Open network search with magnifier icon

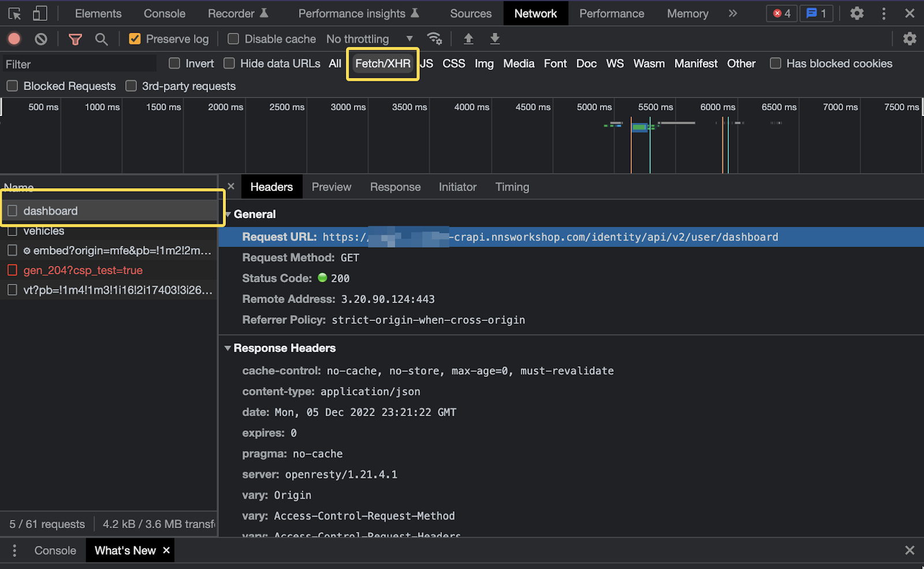[102, 39]
